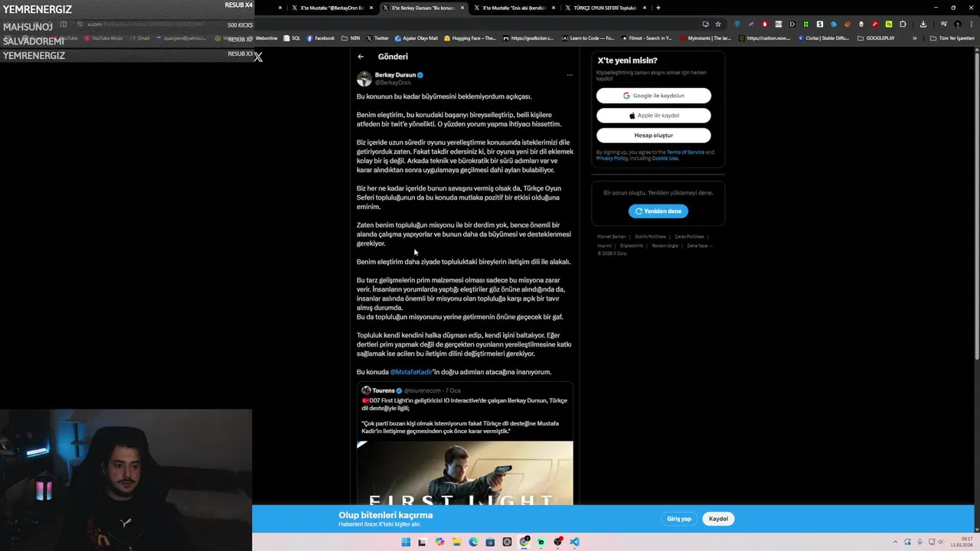Click Google ile kaydolun button

click(x=654, y=96)
